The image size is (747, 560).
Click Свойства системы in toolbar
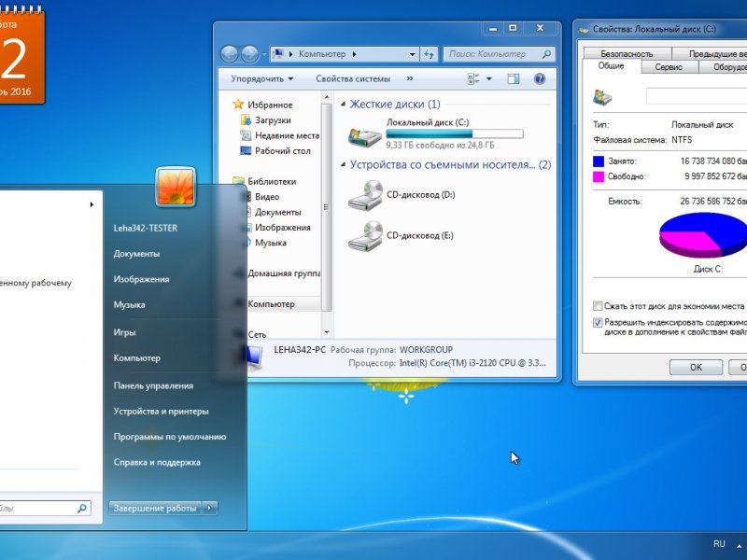point(353,79)
